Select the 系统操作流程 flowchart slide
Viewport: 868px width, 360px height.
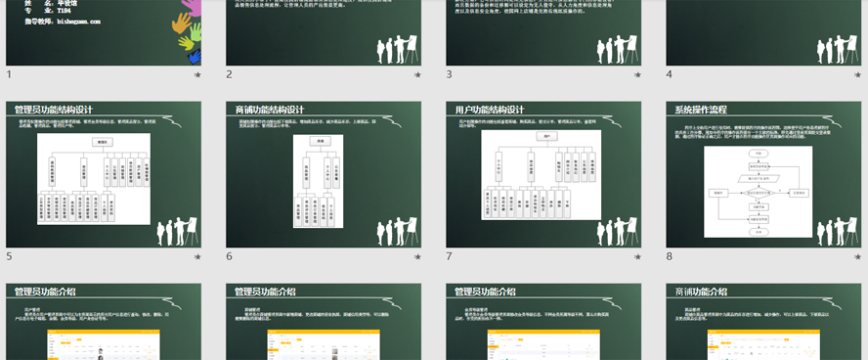(x=763, y=174)
